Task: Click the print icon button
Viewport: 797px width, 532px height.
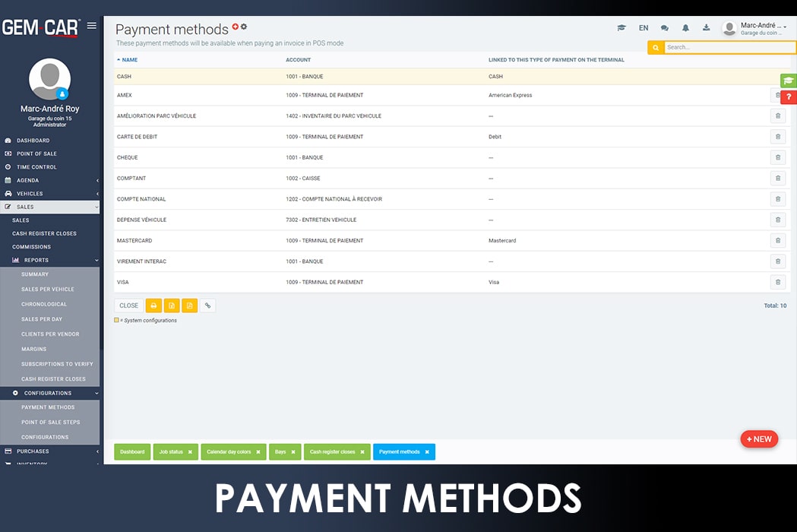Action: tap(153, 306)
